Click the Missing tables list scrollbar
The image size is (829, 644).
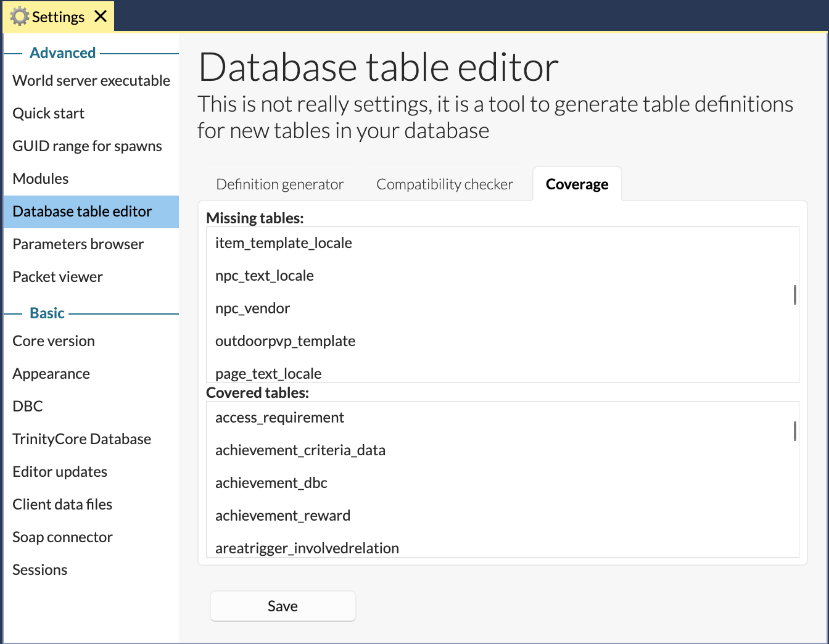795,295
